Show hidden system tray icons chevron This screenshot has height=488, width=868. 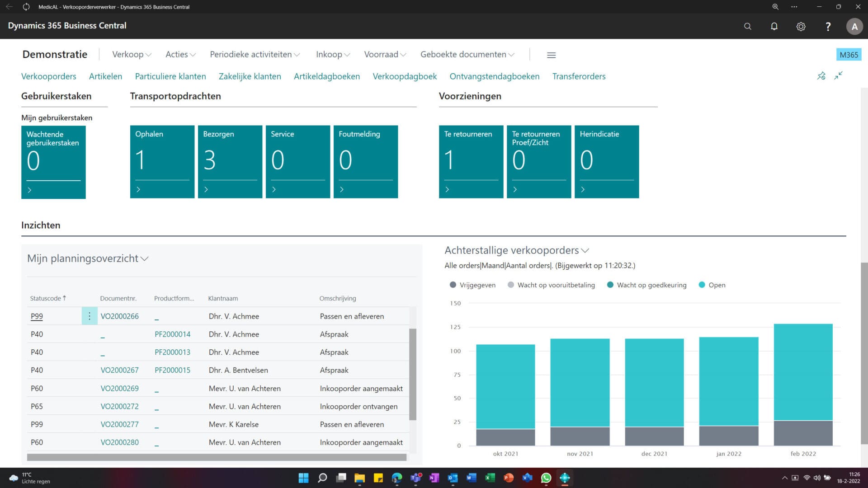[x=785, y=478]
